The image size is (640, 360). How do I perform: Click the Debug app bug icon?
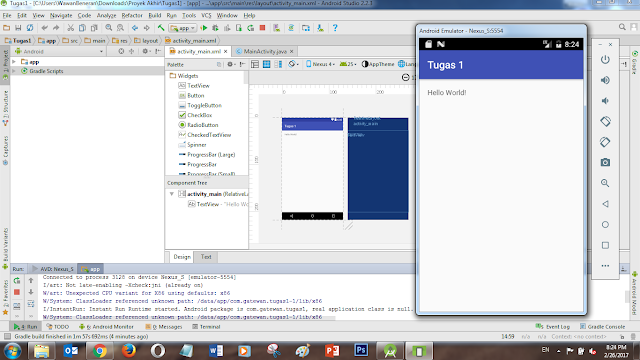coord(215,28)
